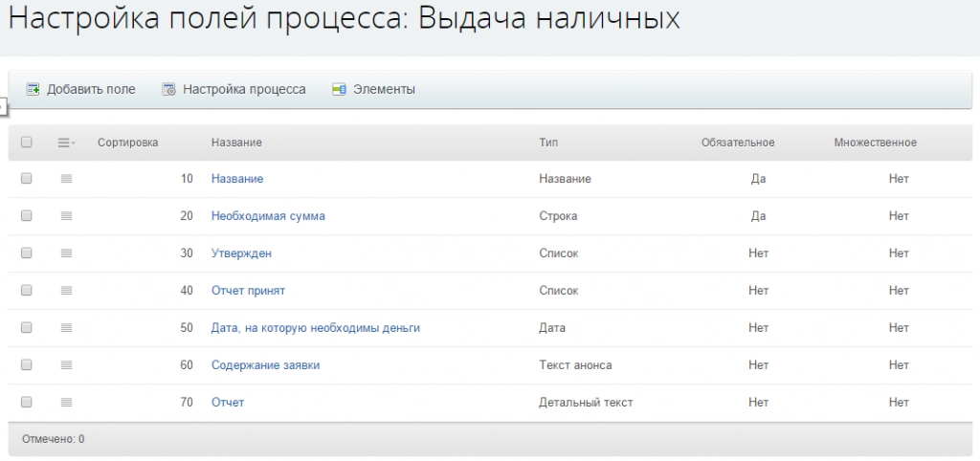
Task: Open the Отчет принят field link
Action: click(x=248, y=291)
